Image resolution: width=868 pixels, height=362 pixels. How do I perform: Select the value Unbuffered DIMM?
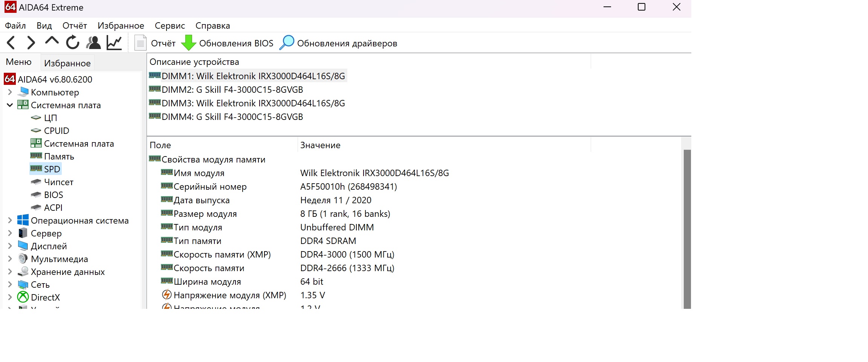tap(337, 227)
